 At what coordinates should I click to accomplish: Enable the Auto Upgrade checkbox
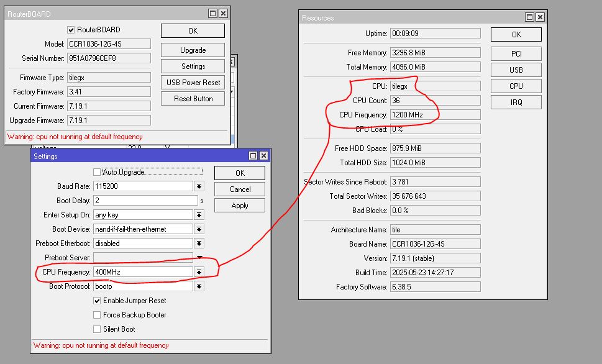97,172
